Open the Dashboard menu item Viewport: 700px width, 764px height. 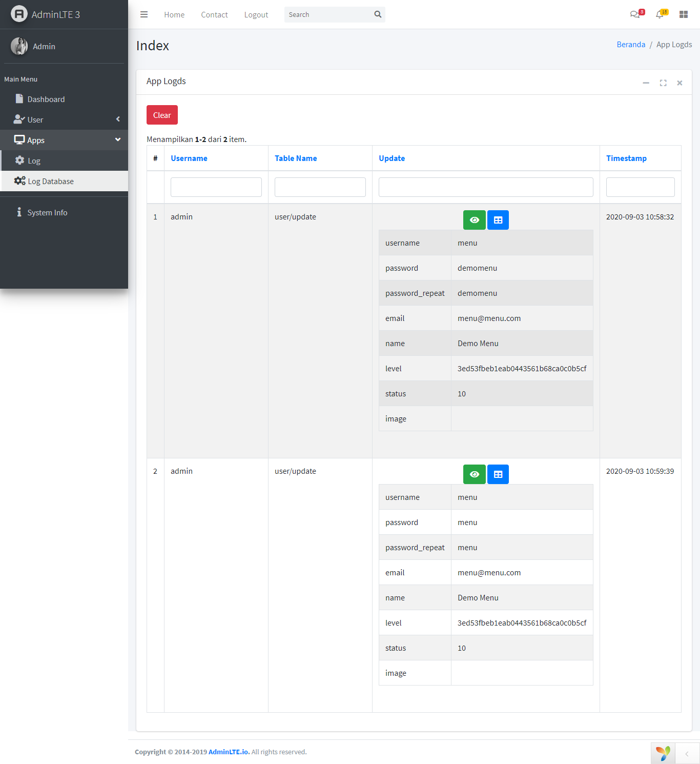64,99
